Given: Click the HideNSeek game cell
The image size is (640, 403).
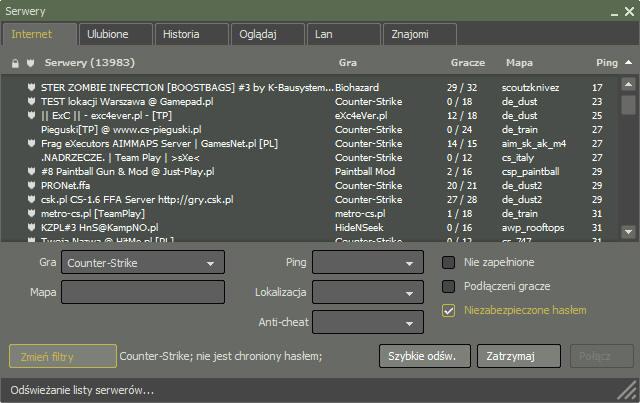Looking at the screenshot, I should coord(359,227).
